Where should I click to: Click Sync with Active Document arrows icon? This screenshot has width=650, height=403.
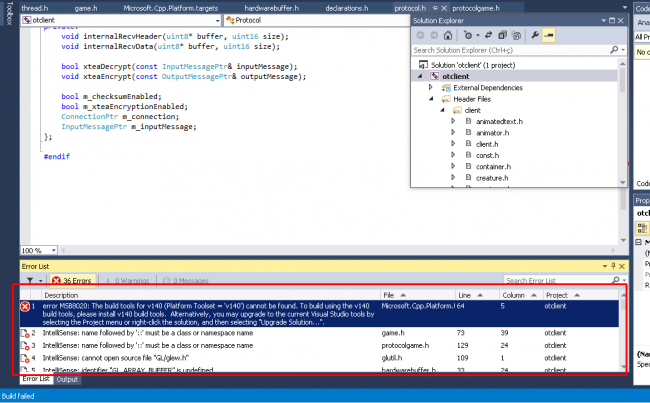488,36
